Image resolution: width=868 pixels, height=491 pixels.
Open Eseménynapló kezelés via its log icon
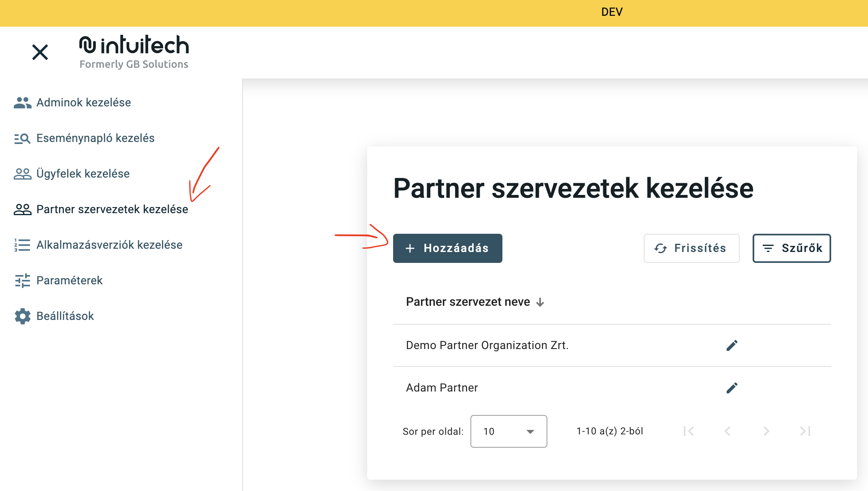coord(21,138)
